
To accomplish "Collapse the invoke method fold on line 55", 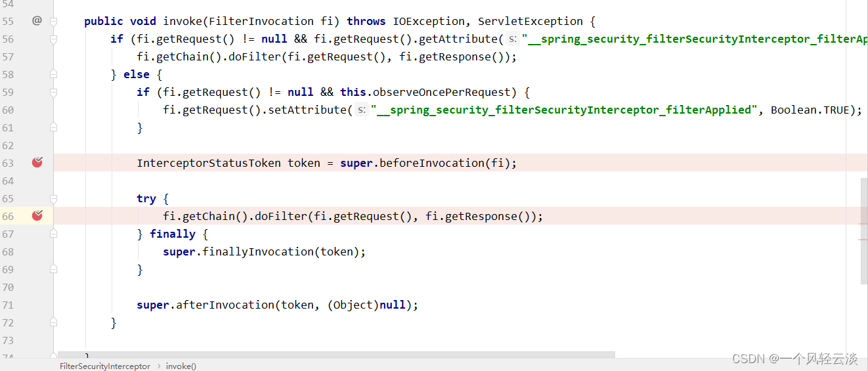I will tap(54, 22).
